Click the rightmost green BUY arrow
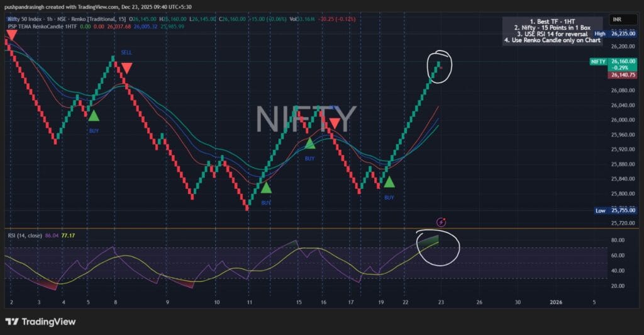This screenshot has width=644, height=335. tap(389, 181)
